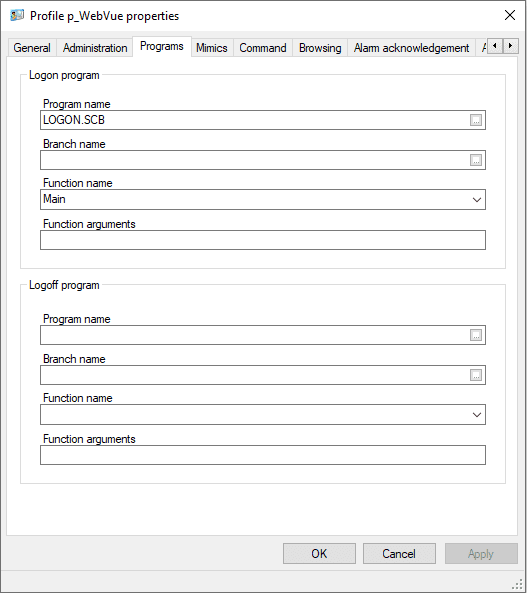Click the Cancel button
This screenshot has width=527, height=593.
[399, 554]
